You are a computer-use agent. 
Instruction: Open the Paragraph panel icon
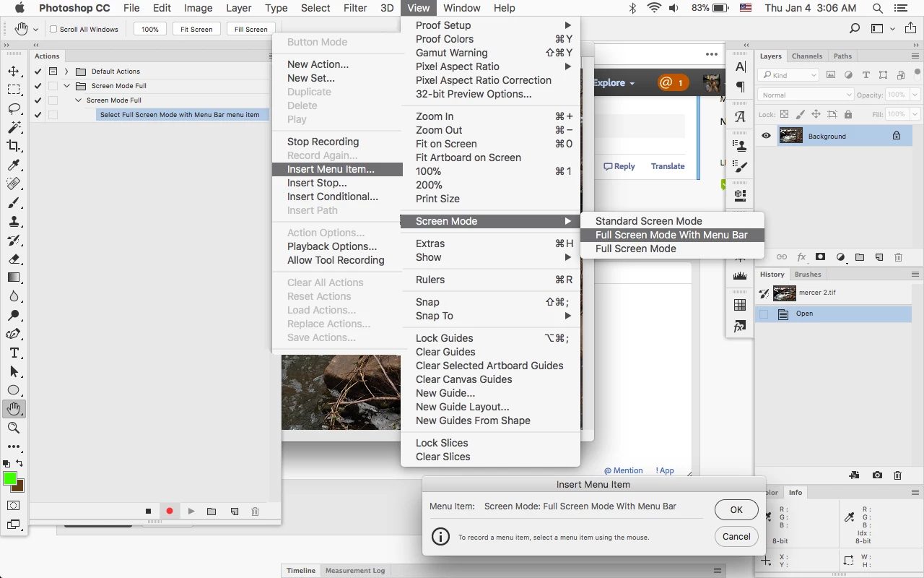[740, 87]
